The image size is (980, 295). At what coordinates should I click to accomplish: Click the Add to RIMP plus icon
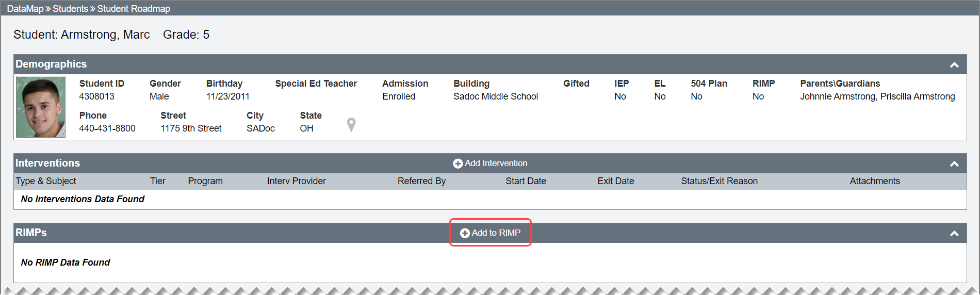pyautogui.click(x=465, y=233)
